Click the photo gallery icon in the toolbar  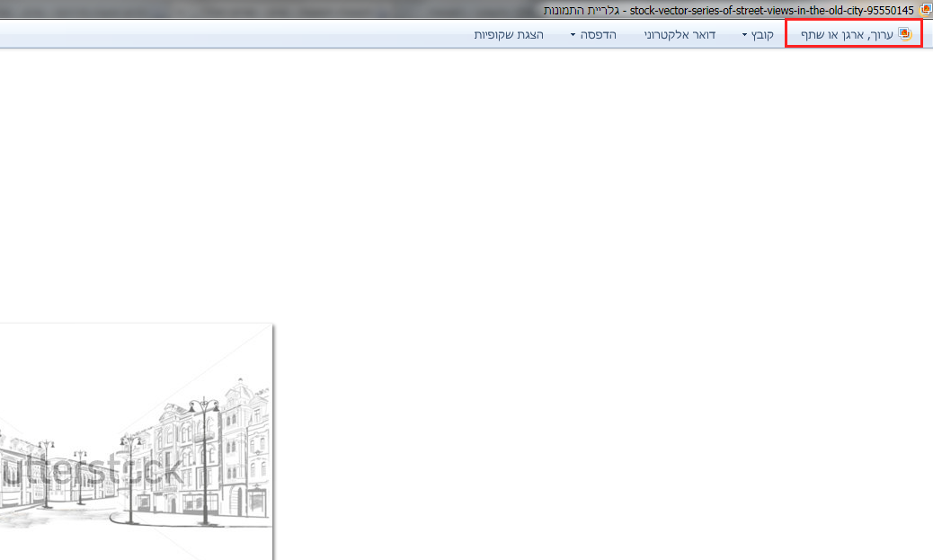904,34
